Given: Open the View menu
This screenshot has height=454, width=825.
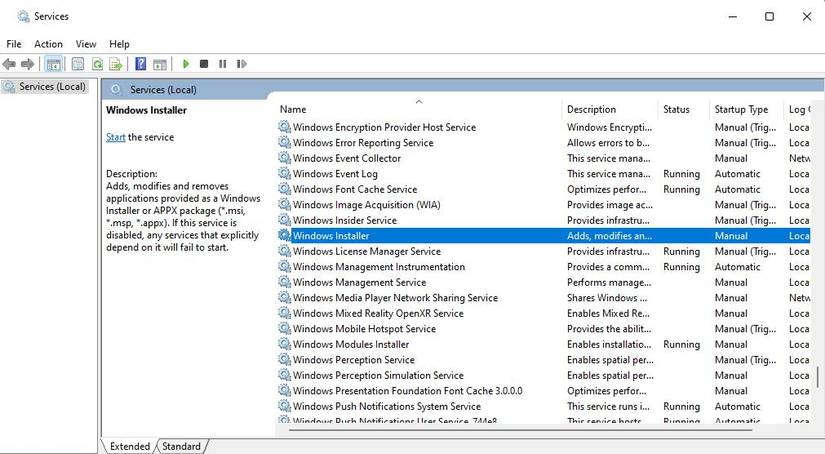Looking at the screenshot, I should point(86,44).
